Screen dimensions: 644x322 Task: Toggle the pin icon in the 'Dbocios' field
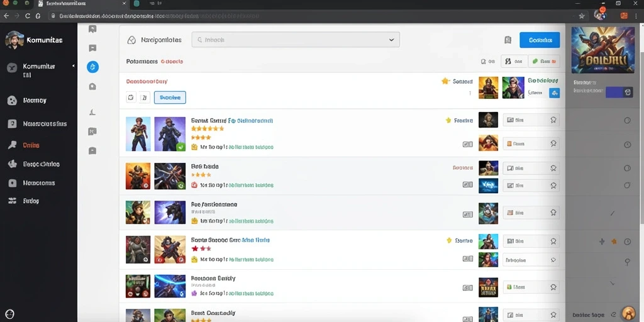pos(553,260)
